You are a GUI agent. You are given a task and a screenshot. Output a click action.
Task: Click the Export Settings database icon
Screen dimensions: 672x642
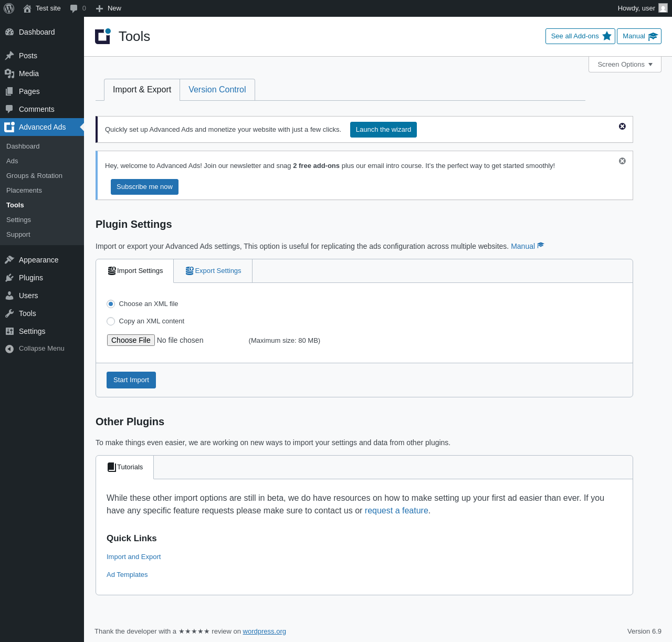[x=190, y=271]
